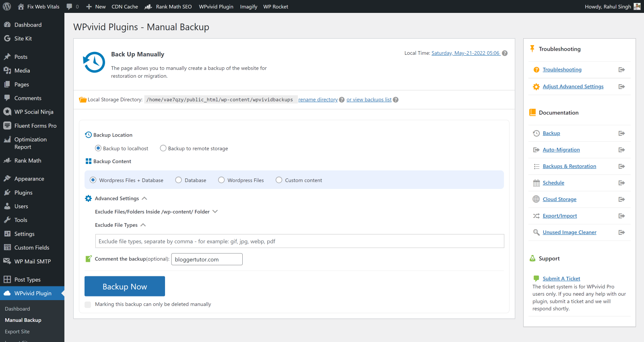Image resolution: width=644 pixels, height=342 pixels.
Task: Click the Backup Now button
Action: coord(125,286)
